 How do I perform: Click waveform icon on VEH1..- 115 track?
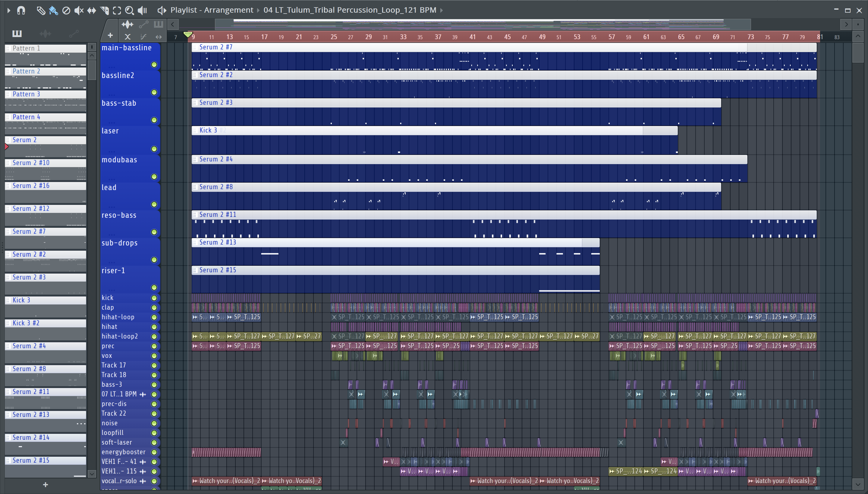143,472
